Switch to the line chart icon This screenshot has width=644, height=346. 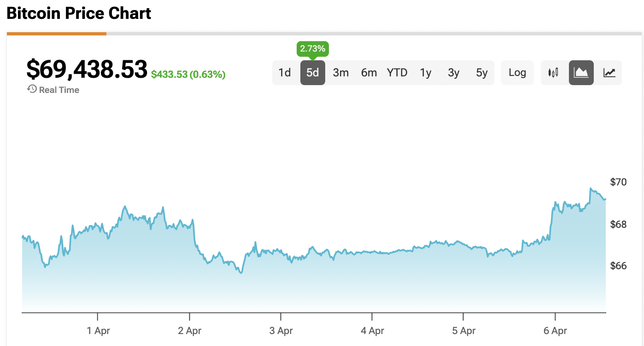pos(609,72)
